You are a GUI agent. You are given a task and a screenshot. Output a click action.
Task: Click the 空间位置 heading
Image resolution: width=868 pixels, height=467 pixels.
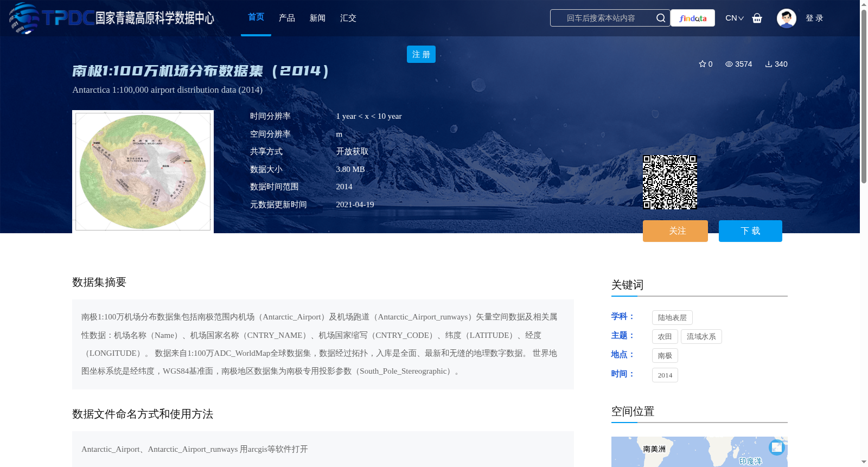point(633,411)
